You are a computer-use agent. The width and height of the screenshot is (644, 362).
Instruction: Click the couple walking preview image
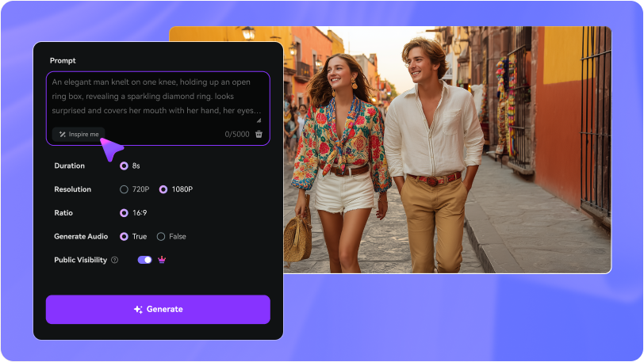tap(447, 150)
